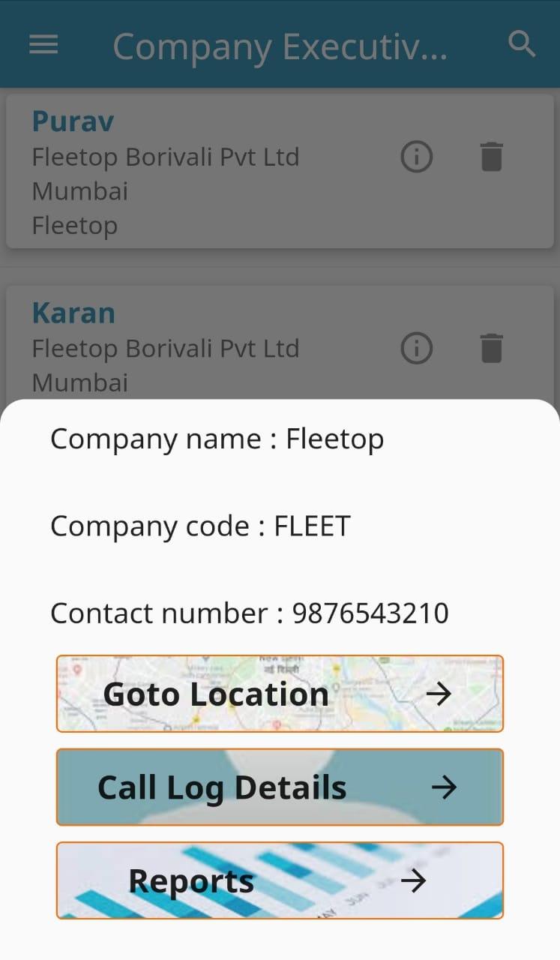Open Call Log Details button
560x960 pixels.
(x=280, y=787)
